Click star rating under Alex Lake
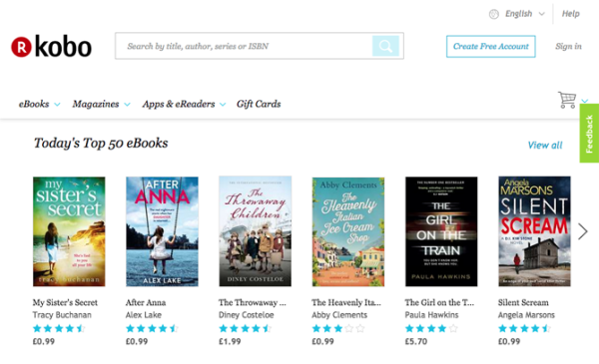599x364 pixels. tap(153, 328)
